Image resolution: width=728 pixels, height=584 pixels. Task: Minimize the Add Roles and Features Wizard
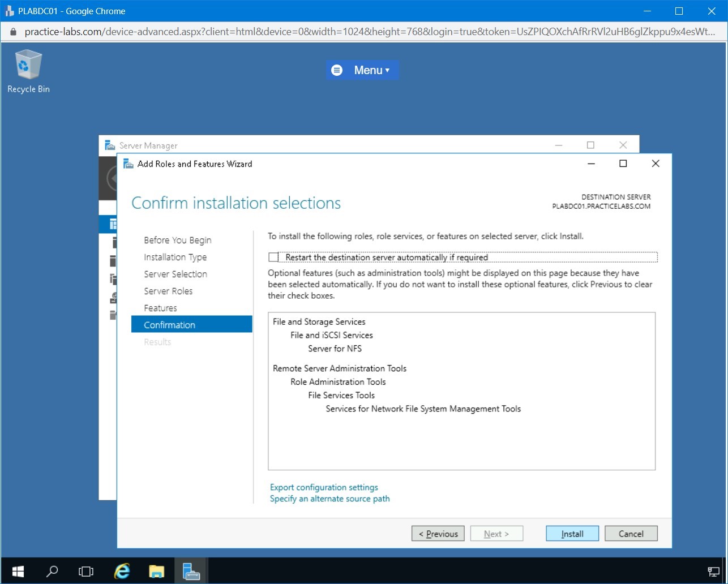(591, 164)
